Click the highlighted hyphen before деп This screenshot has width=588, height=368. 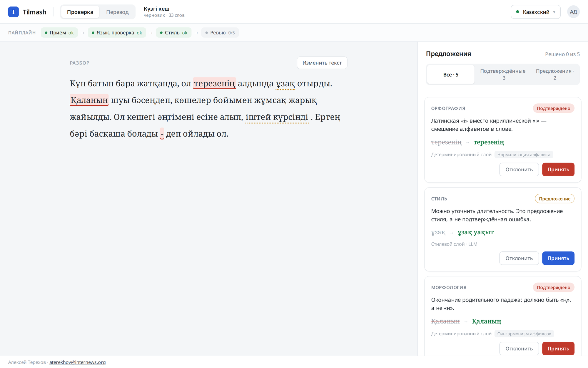tap(162, 134)
